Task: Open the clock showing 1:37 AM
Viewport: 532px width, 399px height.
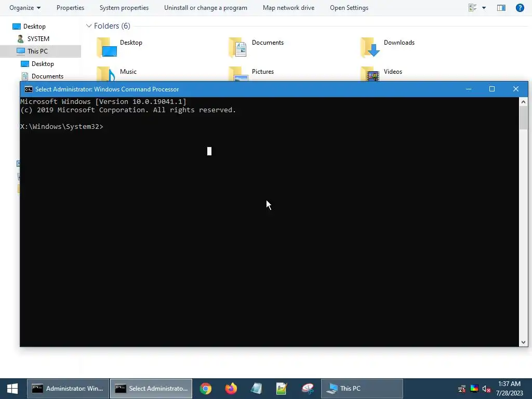Action: point(509,389)
